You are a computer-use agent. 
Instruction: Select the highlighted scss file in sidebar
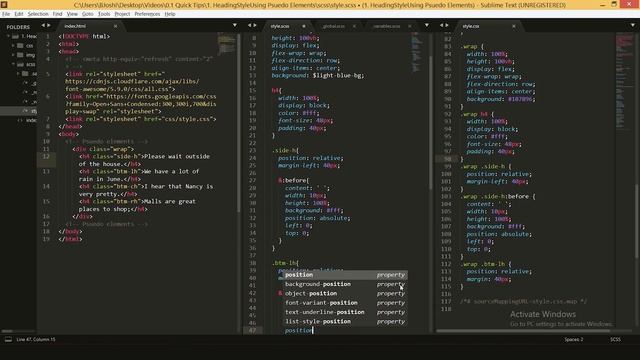click(18, 111)
